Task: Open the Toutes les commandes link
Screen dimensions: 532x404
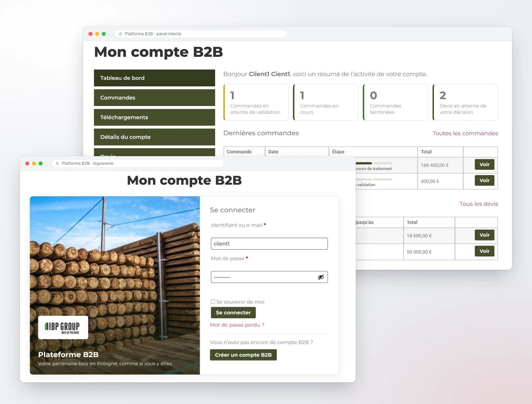Action: pos(465,133)
